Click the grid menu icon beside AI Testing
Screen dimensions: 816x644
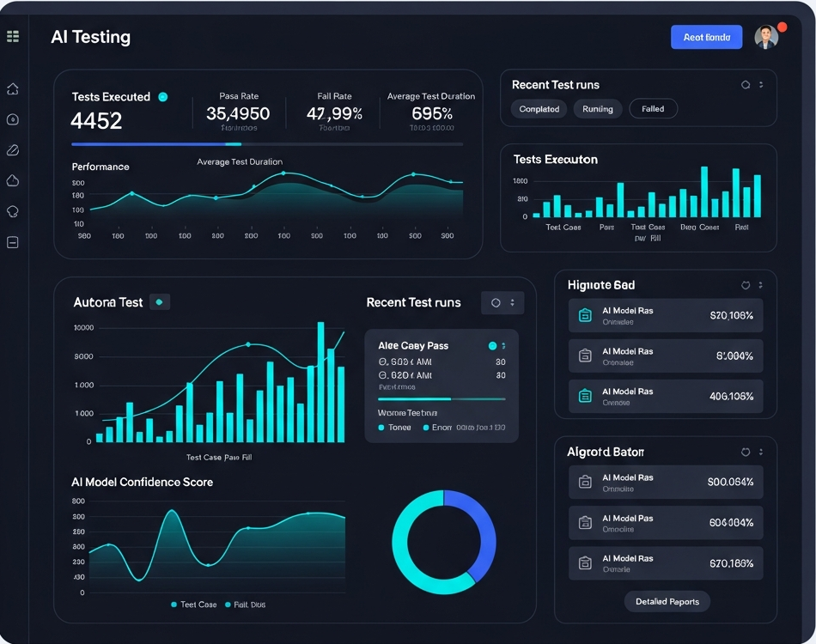click(x=13, y=37)
